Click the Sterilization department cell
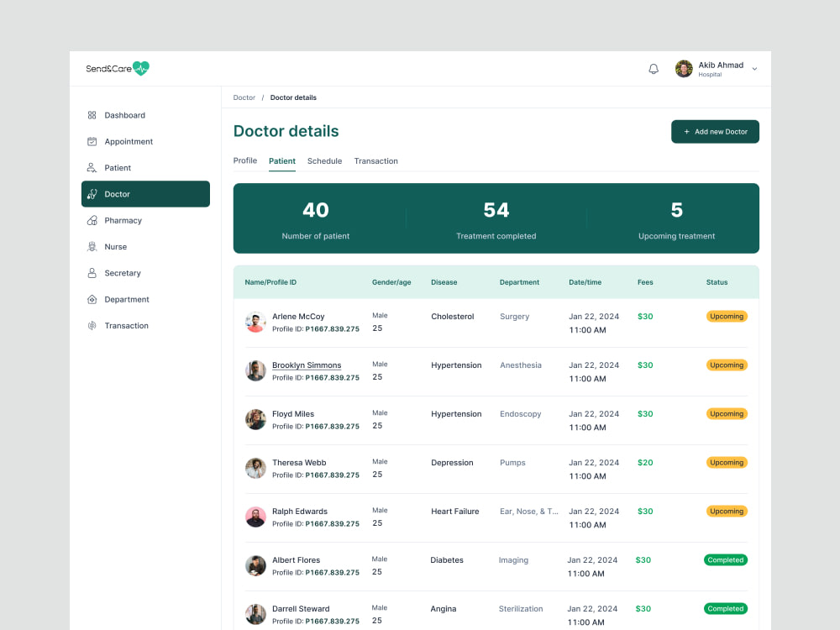The height and width of the screenshot is (630, 840). point(521,609)
